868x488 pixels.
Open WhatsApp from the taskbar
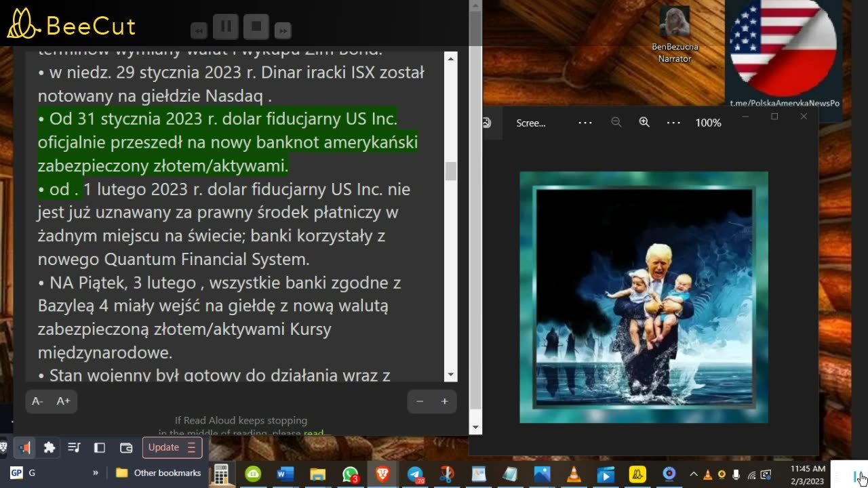click(x=350, y=474)
